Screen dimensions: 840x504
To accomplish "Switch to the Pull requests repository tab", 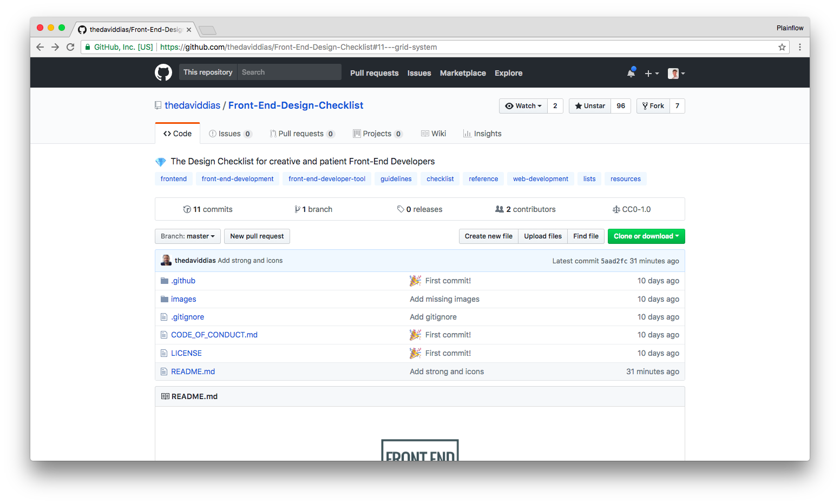I will (303, 134).
